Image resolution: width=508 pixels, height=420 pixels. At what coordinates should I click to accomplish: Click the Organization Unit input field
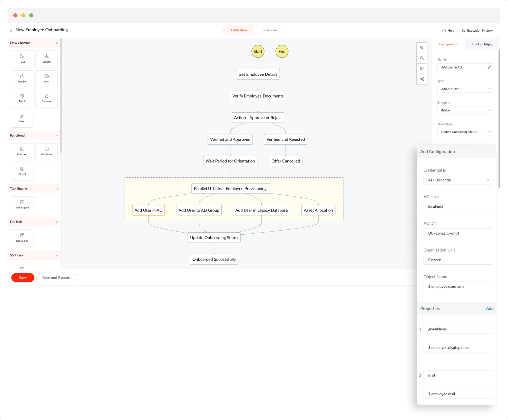click(x=458, y=260)
